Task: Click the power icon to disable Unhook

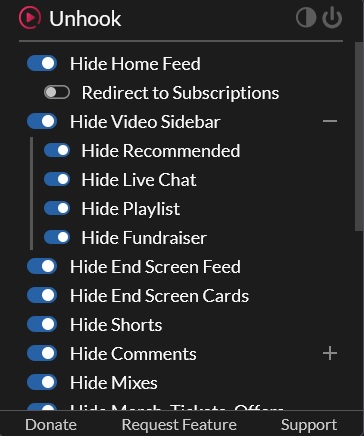Action: 332,17
